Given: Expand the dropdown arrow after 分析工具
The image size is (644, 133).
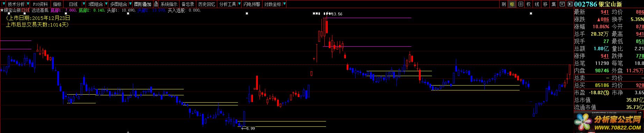Looking at the screenshot, I should click(239, 4).
